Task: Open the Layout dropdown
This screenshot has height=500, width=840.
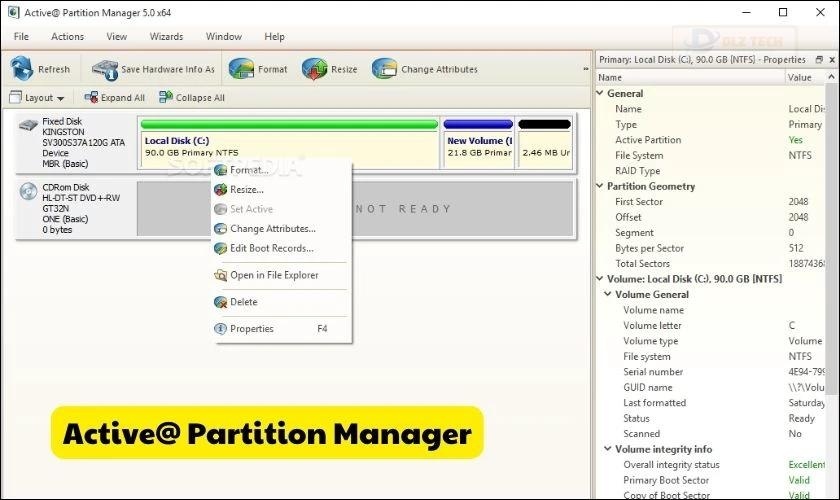Action: 37,98
